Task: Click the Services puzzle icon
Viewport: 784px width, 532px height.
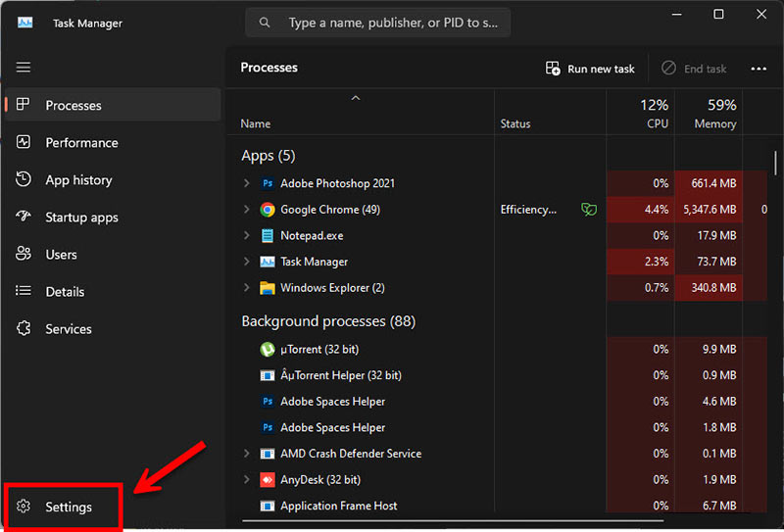Action: click(23, 328)
